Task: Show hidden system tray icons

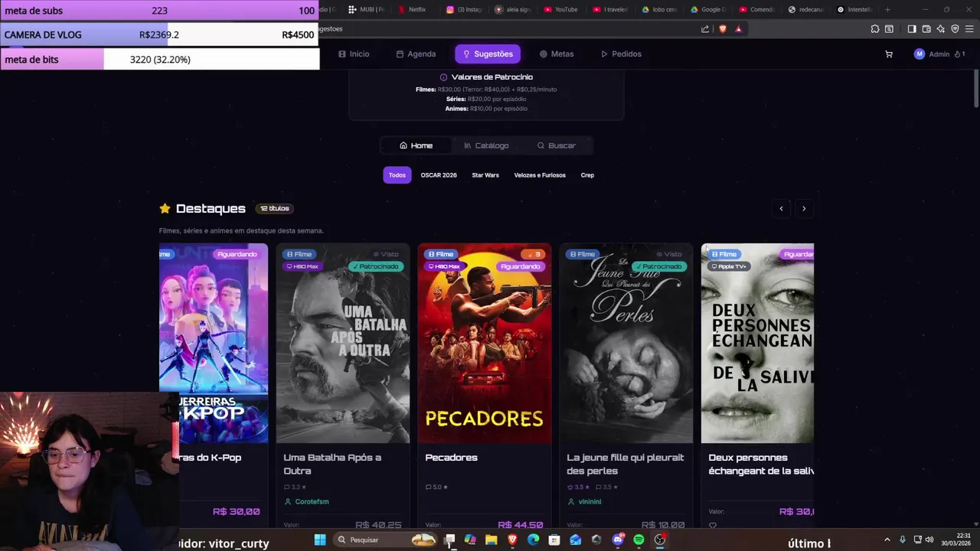Action: [x=887, y=540]
